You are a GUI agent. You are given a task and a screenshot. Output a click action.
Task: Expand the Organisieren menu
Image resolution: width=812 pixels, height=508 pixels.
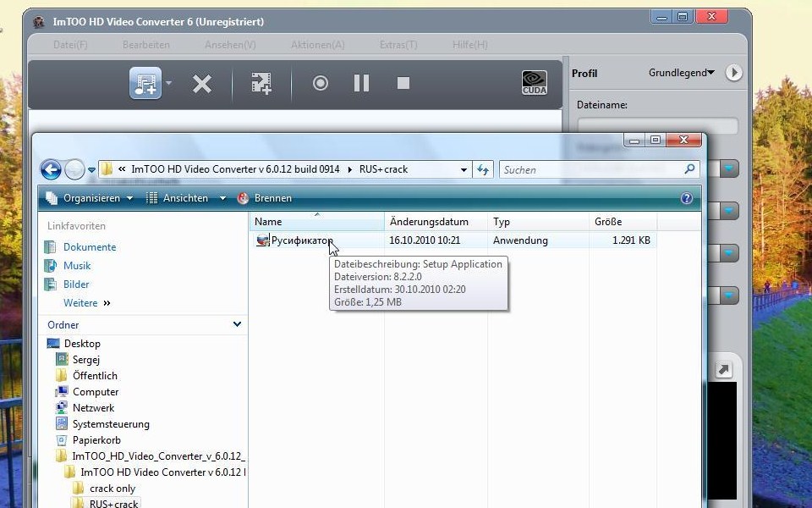click(91, 198)
